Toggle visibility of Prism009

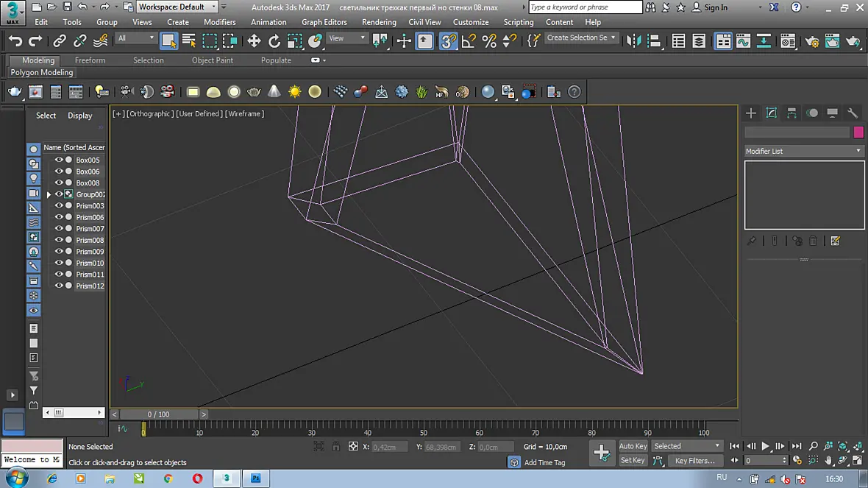(58, 251)
